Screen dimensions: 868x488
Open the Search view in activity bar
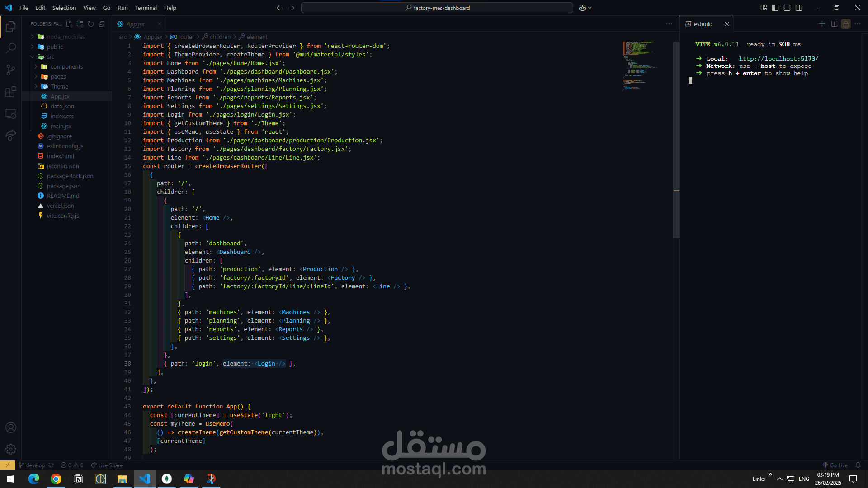pyautogui.click(x=11, y=48)
